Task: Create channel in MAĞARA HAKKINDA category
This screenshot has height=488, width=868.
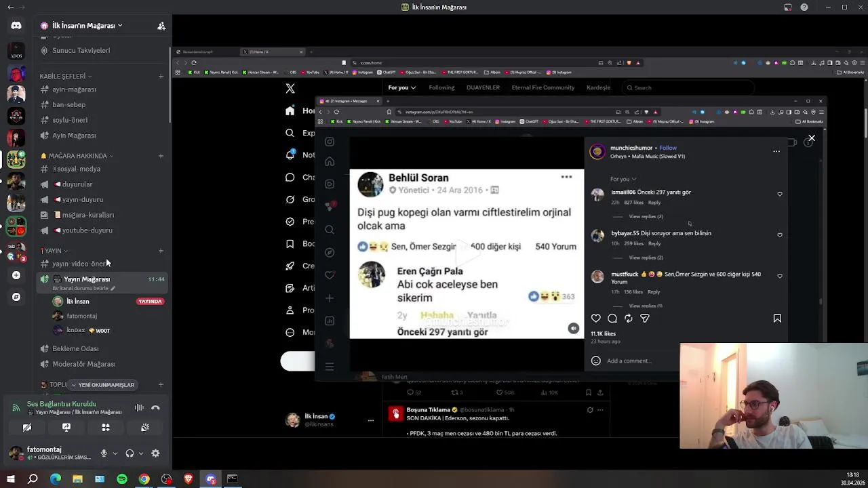Action: pyautogui.click(x=161, y=156)
